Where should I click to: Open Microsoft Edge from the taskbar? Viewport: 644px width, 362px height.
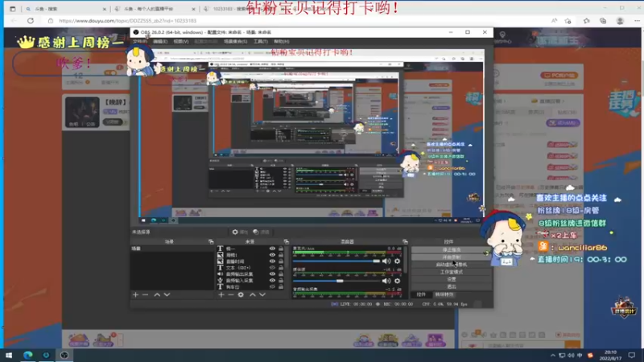pos(28,355)
